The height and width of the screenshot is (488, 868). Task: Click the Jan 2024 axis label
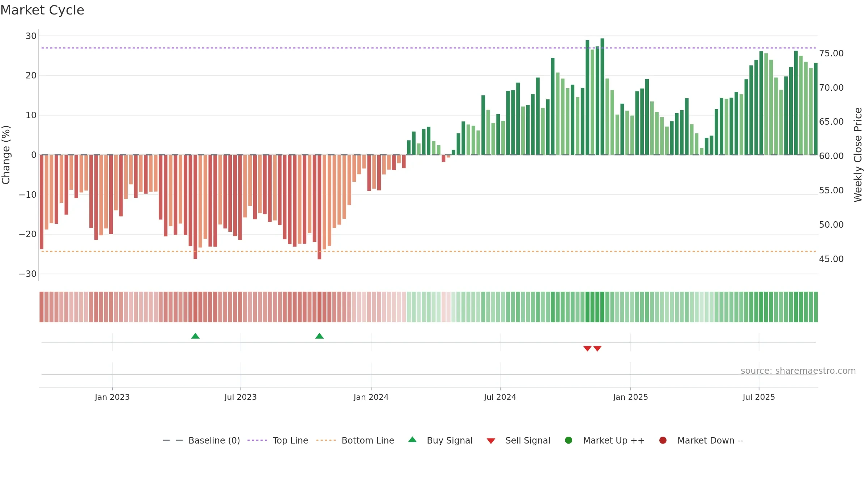point(371,397)
